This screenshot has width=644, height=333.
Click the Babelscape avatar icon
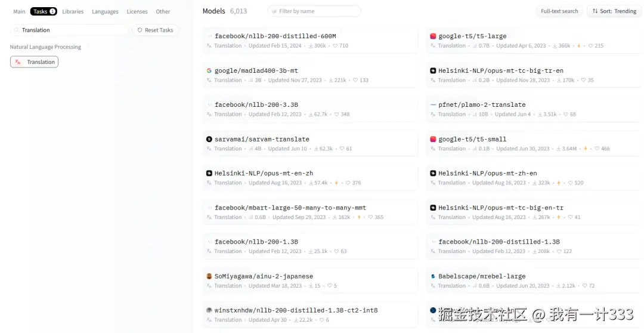(x=433, y=276)
